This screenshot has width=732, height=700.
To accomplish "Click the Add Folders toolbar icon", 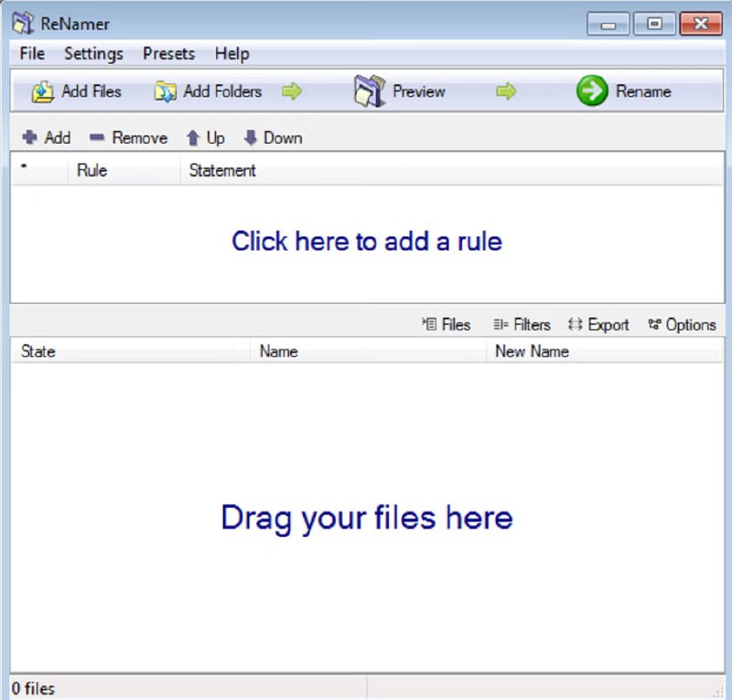I will click(166, 92).
